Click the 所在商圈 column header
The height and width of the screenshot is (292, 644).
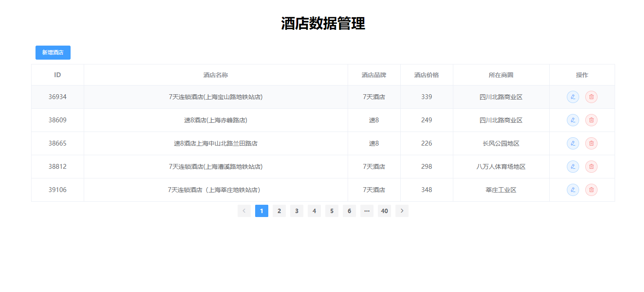(x=501, y=75)
